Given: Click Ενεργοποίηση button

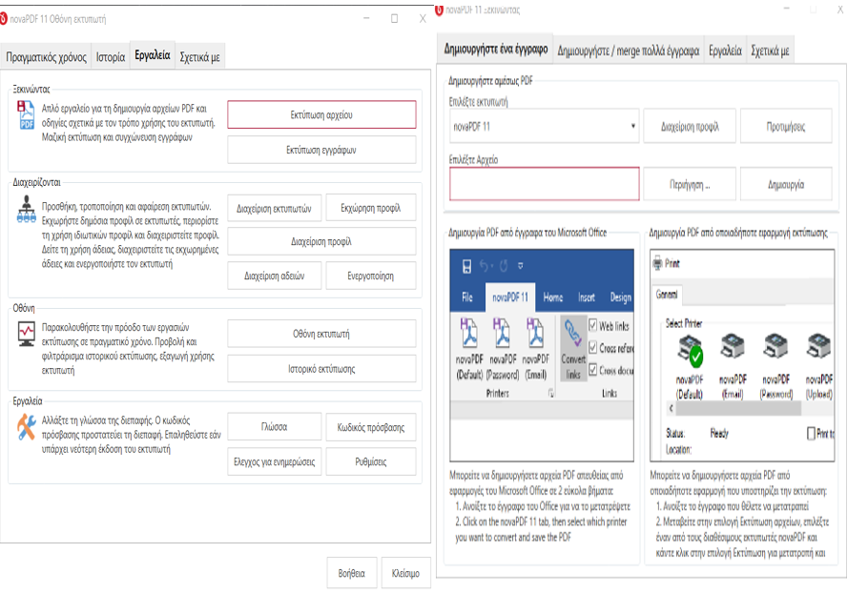Looking at the screenshot, I should (370, 276).
